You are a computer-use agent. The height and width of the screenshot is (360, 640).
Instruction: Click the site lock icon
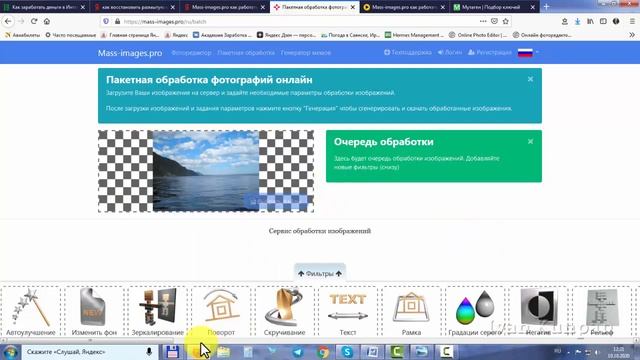pyautogui.click(x=118, y=21)
